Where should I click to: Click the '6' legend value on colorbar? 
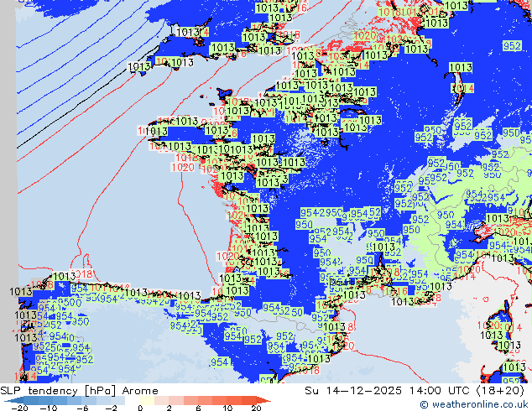pos(199,408)
